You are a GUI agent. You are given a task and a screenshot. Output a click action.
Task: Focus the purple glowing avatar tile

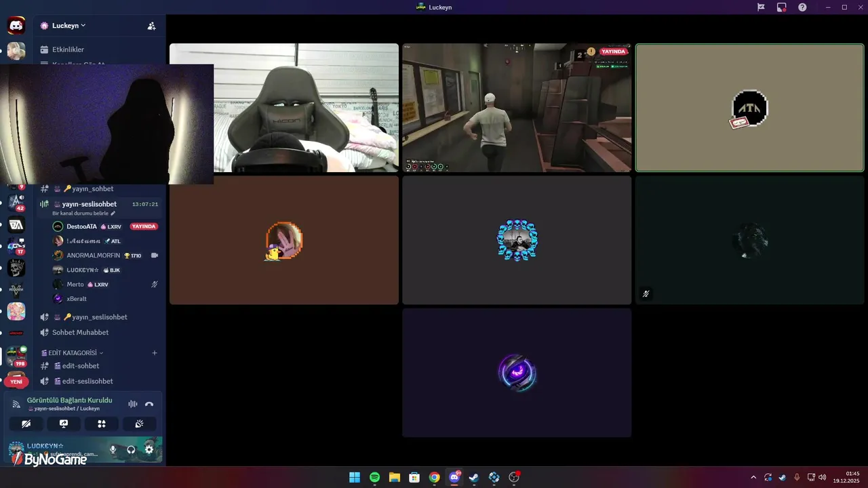517,373
